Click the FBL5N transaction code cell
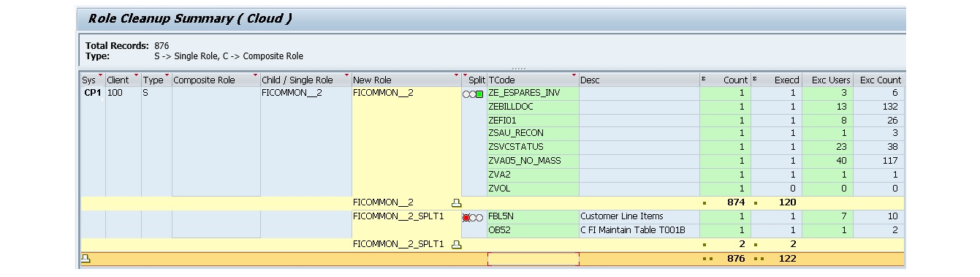 (533, 216)
